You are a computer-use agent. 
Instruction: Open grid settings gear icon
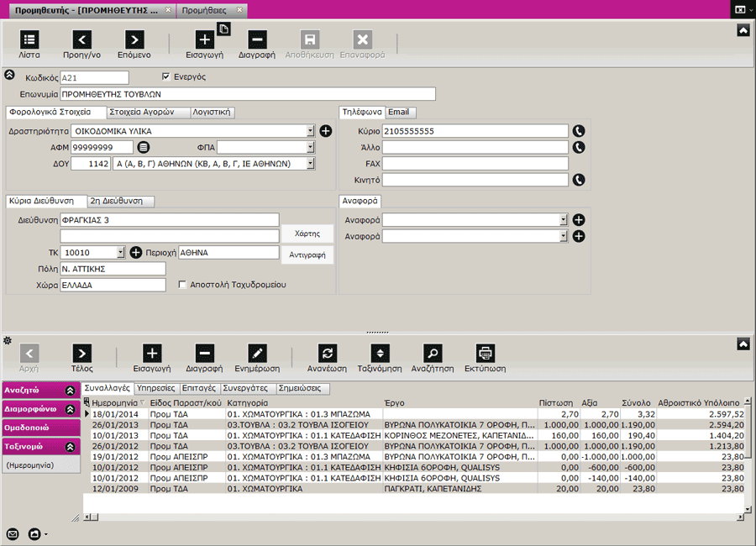8,340
